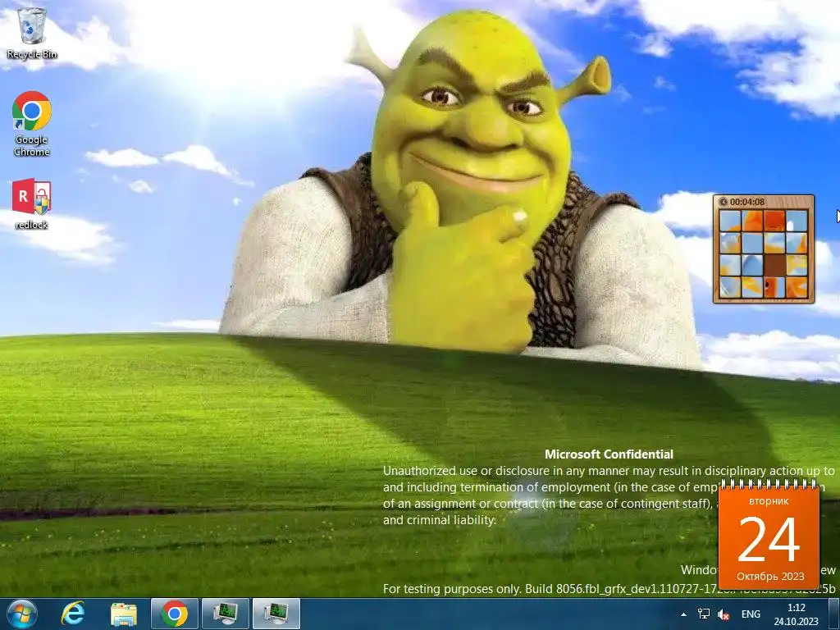Image resolution: width=840 pixels, height=630 pixels.
Task: Click the blue tile with white oval spot
Action: tap(797, 221)
